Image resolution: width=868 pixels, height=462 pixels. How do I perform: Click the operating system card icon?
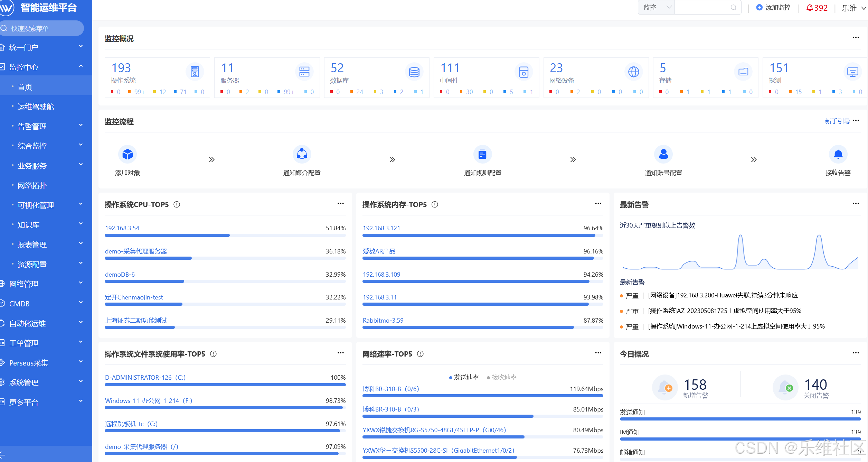(x=195, y=72)
